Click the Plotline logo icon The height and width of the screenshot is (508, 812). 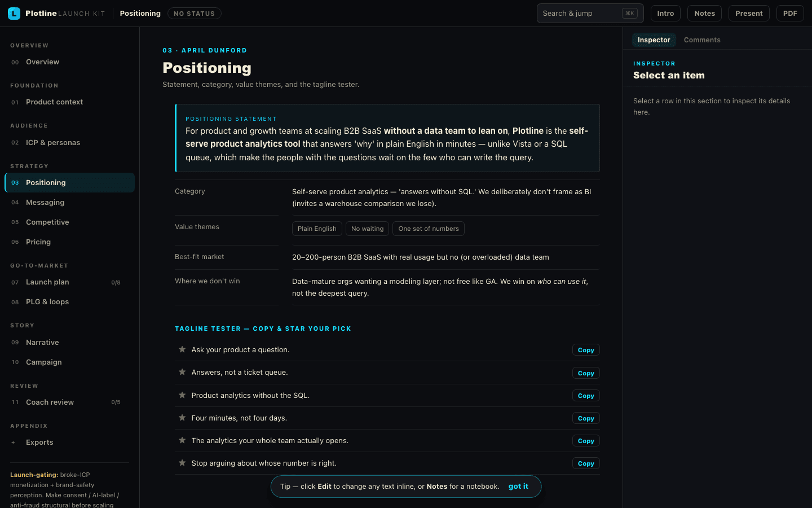point(14,14)
